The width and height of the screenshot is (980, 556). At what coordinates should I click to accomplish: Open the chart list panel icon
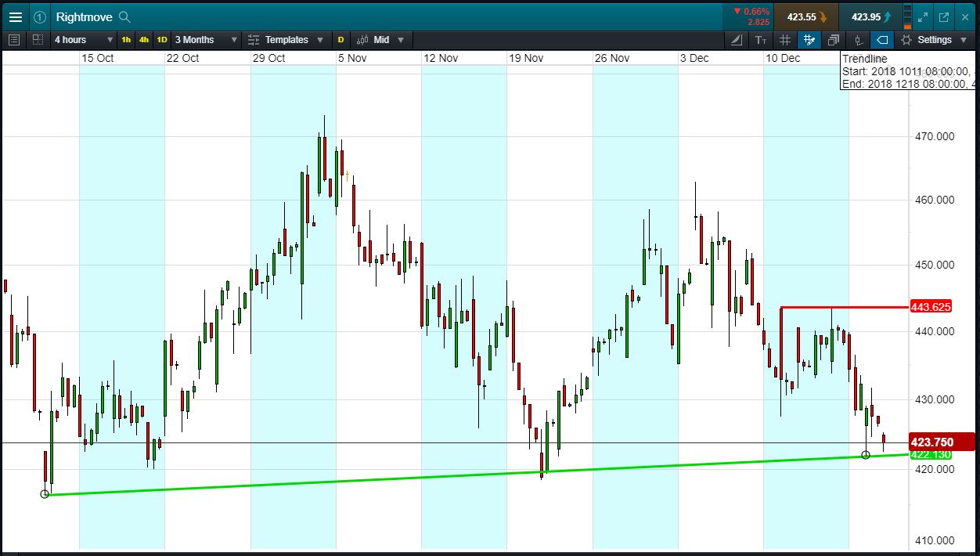click(14, 40)
